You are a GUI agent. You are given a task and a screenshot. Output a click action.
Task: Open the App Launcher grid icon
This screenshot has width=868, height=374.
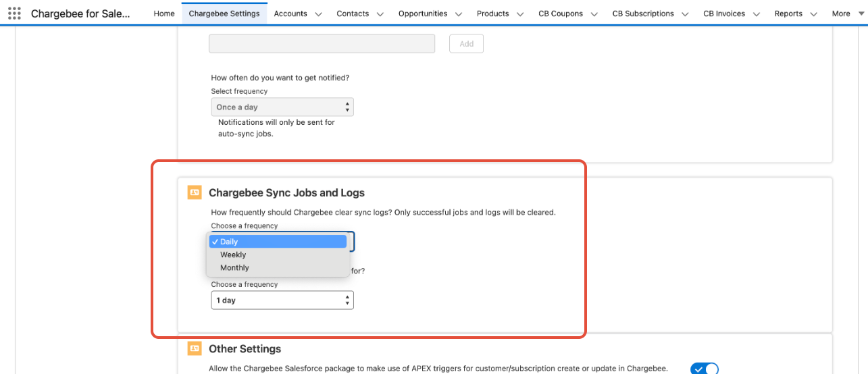pyautogui.click(x=14, y=14)
